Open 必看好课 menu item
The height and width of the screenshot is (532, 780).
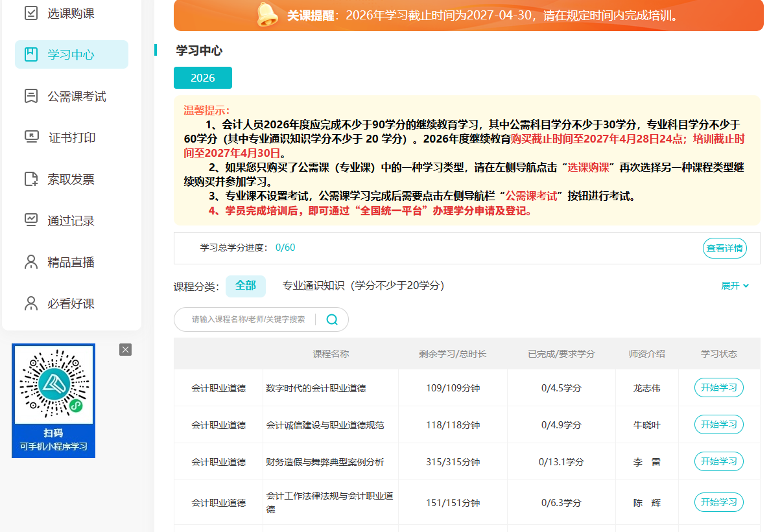tap(71, 303)
